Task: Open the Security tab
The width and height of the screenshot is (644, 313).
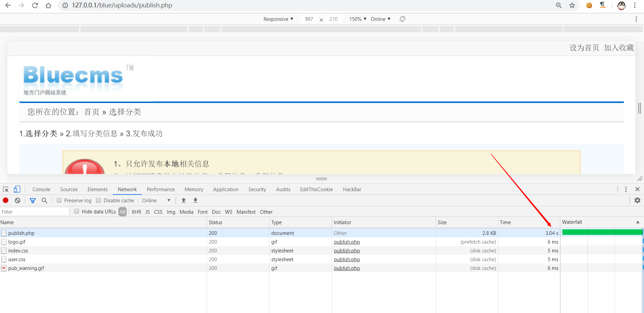Action: point(257,189)
